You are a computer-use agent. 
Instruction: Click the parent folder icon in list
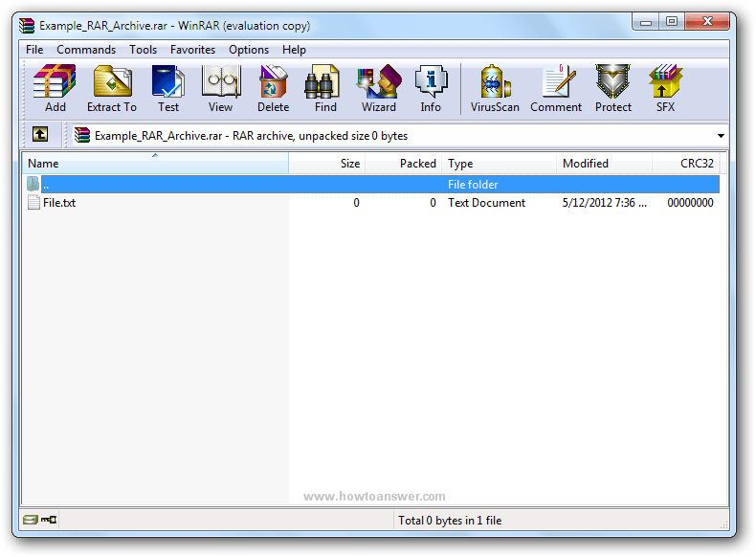[x=33, y=184]
